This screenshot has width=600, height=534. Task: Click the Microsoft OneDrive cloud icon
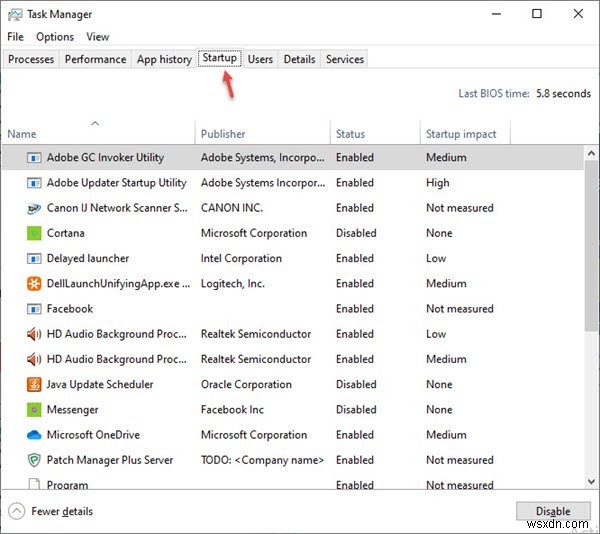click(x=34, y=435)
